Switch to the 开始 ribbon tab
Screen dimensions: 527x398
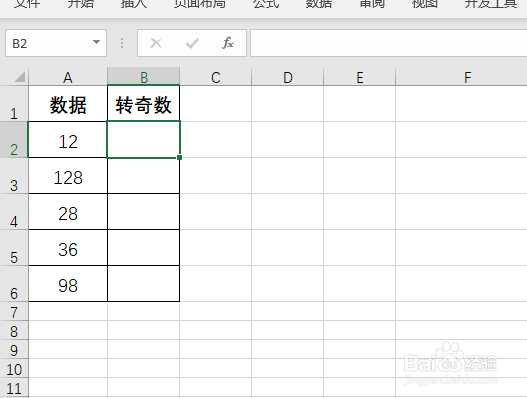[80, 4]
